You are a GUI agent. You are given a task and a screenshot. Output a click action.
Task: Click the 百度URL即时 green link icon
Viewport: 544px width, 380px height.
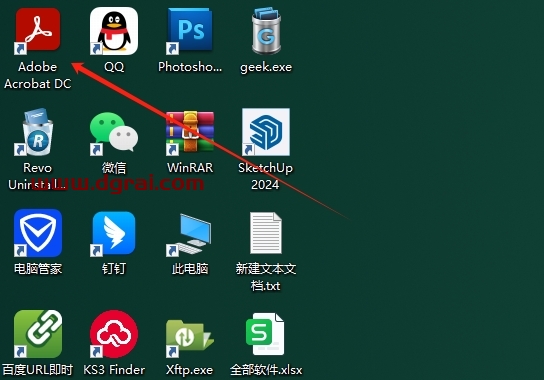point(38,334)
